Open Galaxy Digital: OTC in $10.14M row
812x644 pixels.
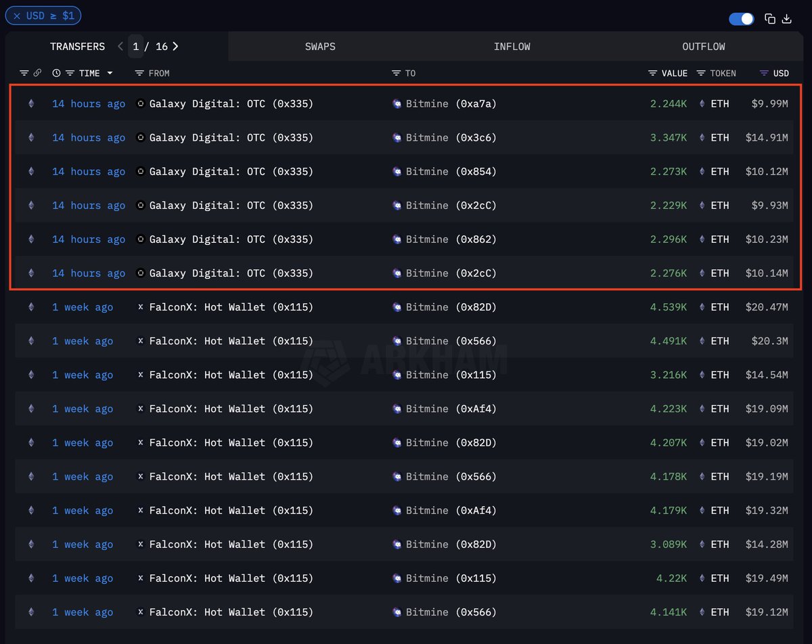[x=231, y=273]
